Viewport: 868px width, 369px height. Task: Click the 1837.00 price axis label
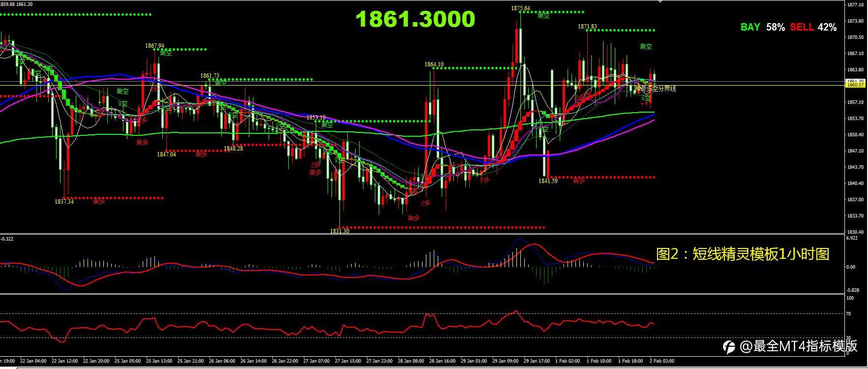tap(856, 200)
